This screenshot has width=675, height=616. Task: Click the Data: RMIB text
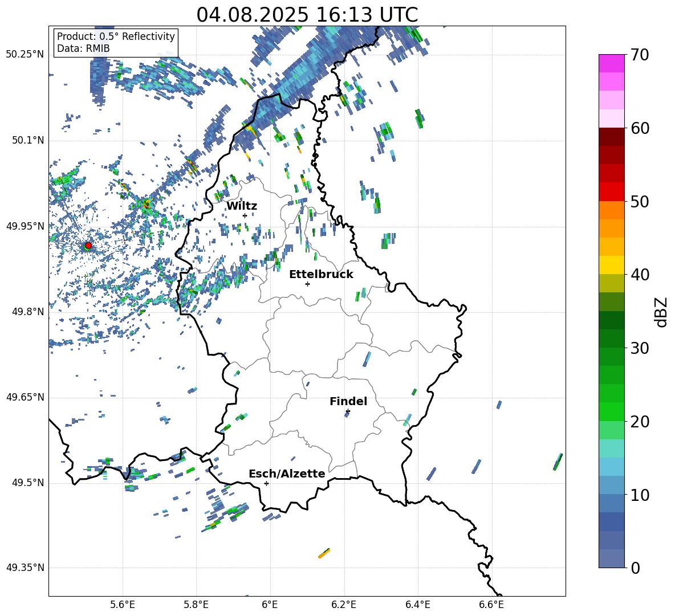83,48
